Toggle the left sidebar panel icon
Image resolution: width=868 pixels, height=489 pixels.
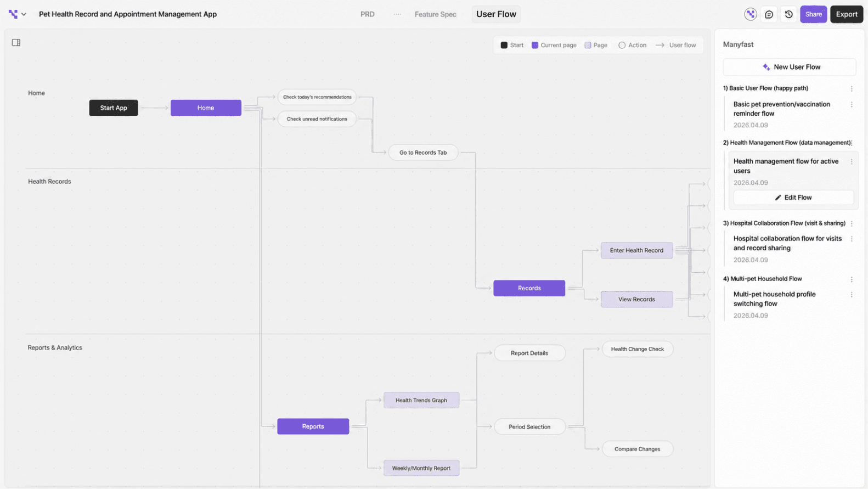click(16, 42)
